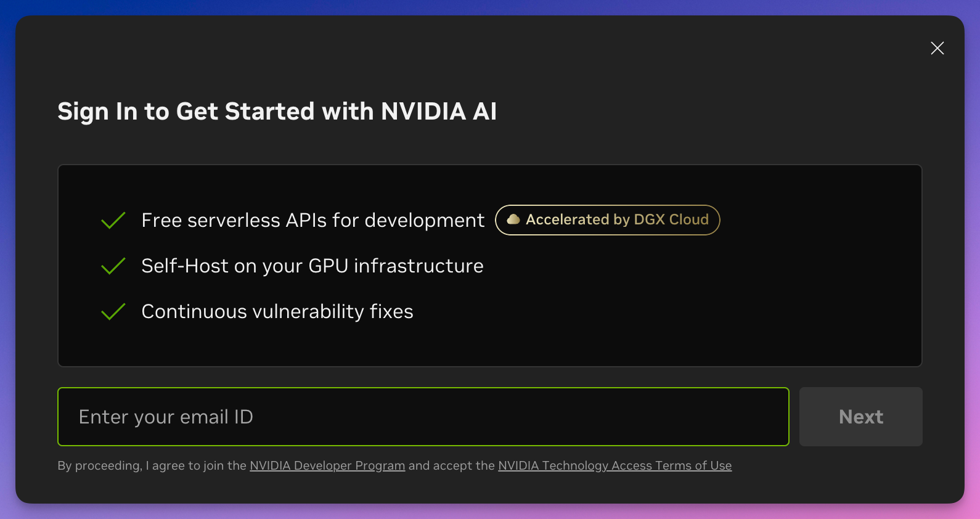Click the Continuous vulnerability fixes text

(x=277, y=311)
